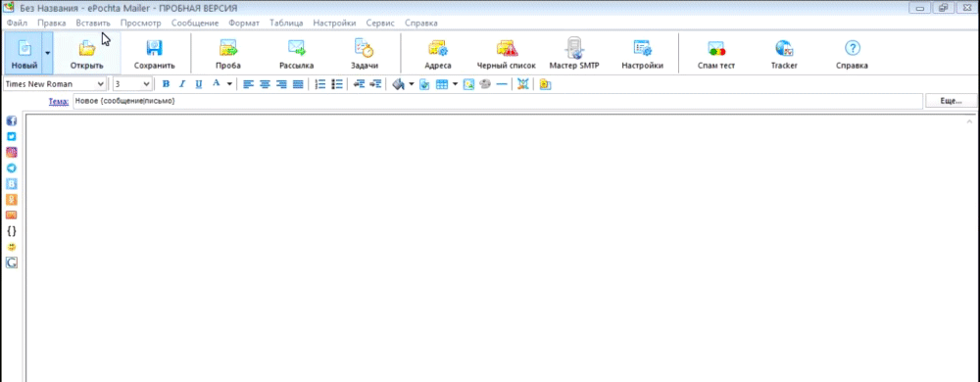Justify the text
This screenshot has width=980, height=382.
pos(298,83)
